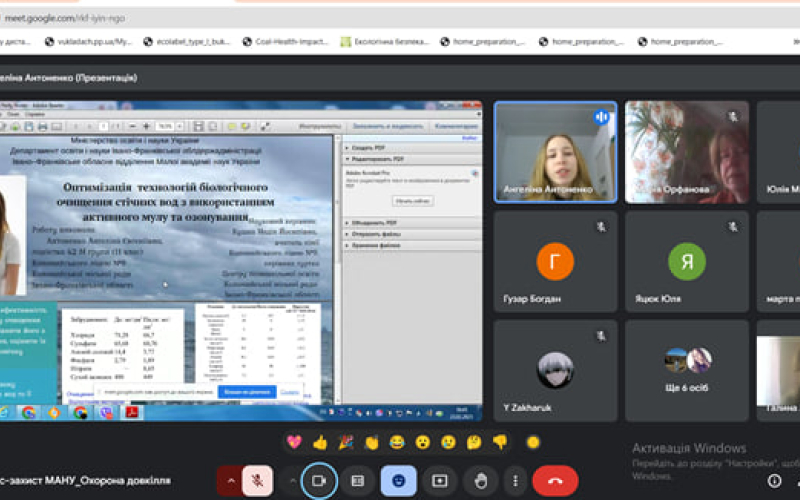Click the button under Adobe Acrobat Pro
Viewport: 800px width, 500px height.
(x=413, y=201)
